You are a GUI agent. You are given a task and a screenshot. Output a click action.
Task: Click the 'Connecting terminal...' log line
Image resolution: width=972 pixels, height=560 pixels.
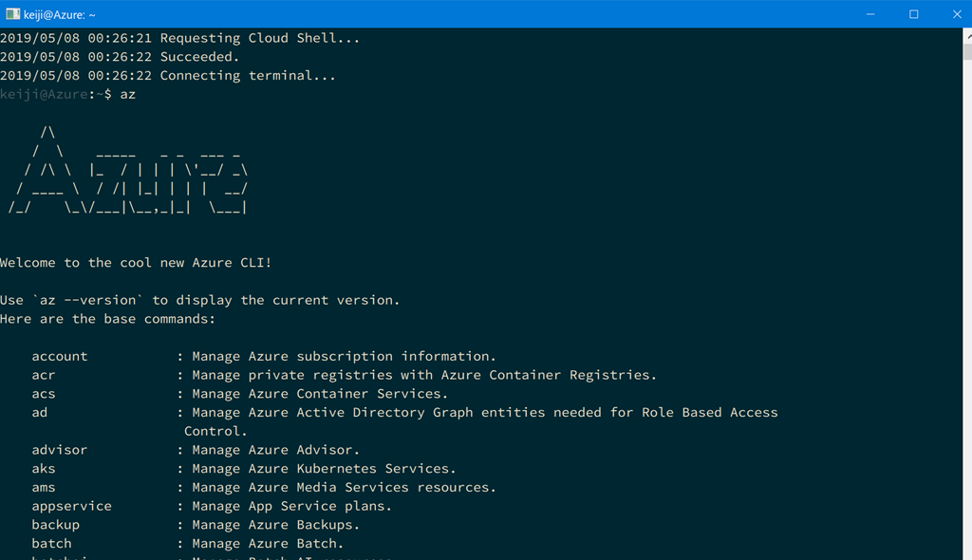click(248, 76)
